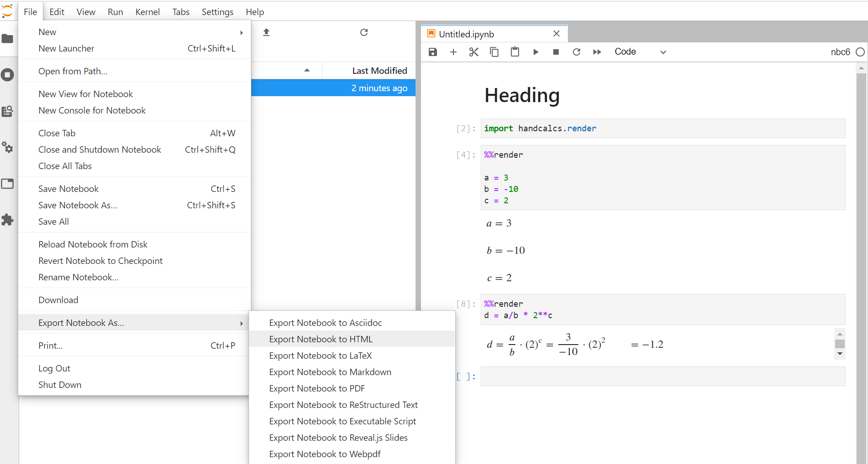Select Shut Down
The height and width of the screenshot is (464, 868).
click(x=135, y=385)
